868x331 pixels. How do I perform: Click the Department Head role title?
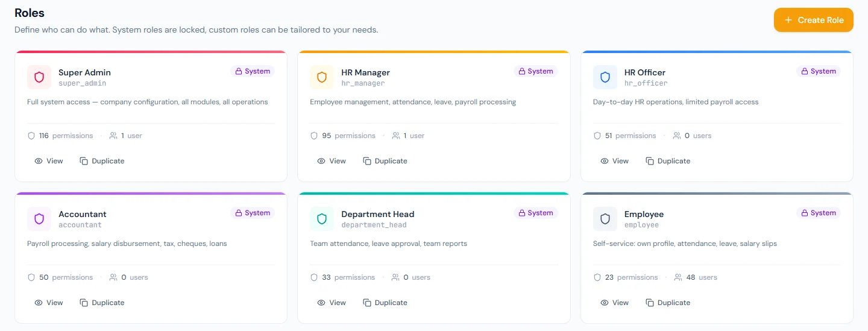pos(378,214)
